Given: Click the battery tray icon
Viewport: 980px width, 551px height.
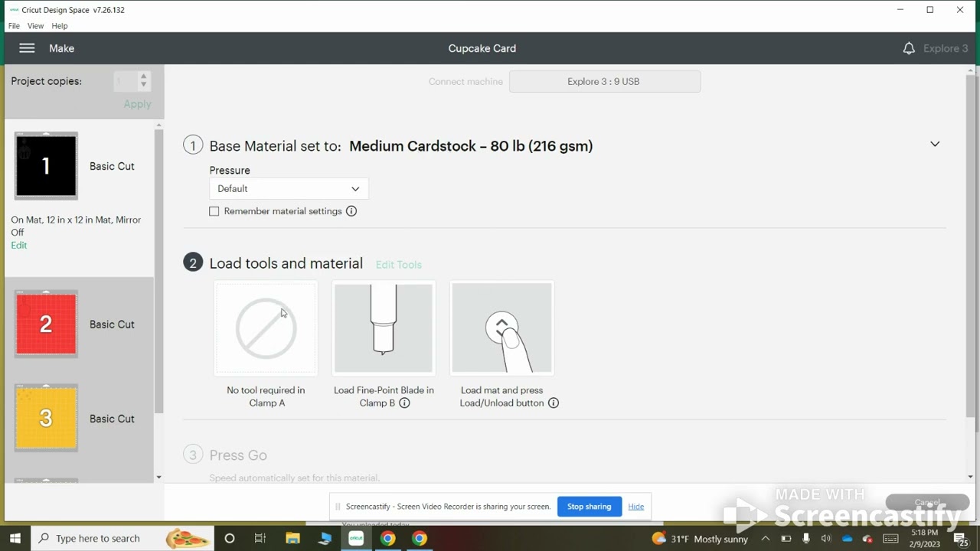Looking at the screenshot, I should pyautogui.click(x=785, y=539).
